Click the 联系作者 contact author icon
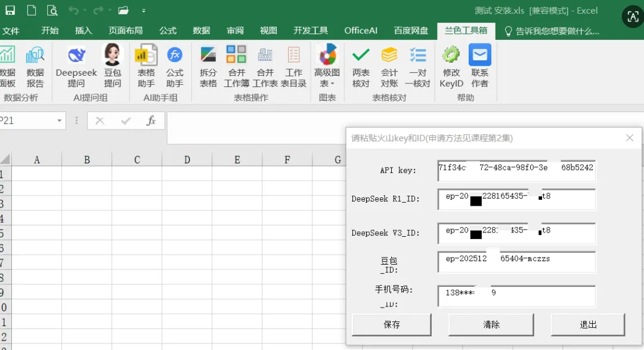Screen dimensions: 644x350 point(479,66)
